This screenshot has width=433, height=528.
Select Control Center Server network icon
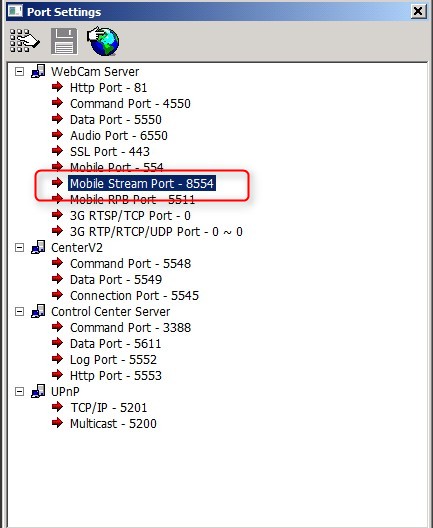point(38,311)
